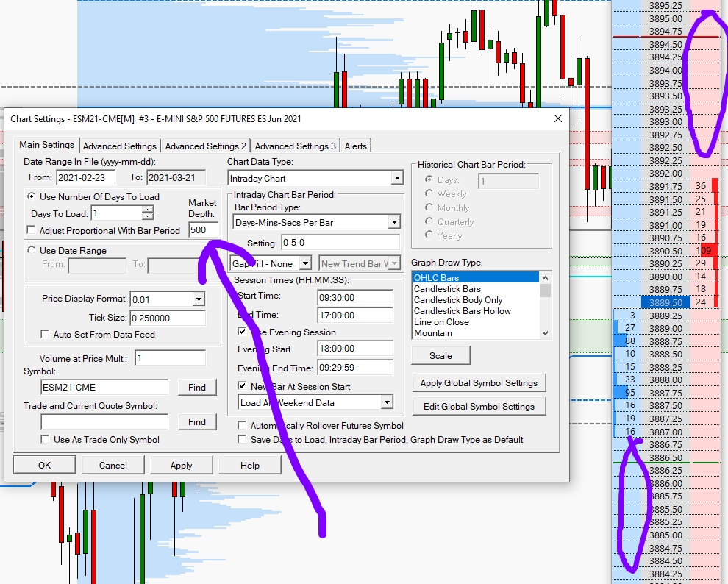The image size is (728, 584).
Task: Click the Days To Load field
Action: pyautogui.click(x=116, y=213)
